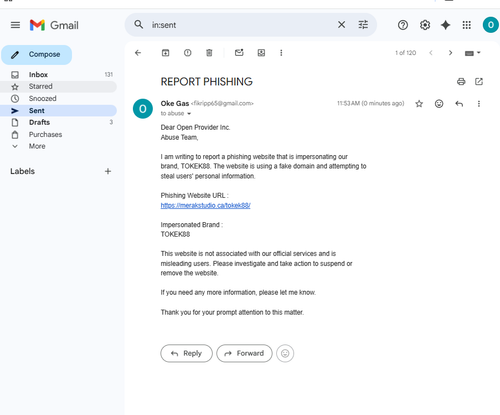Screen dimensions: 500x415
Task: Go to the newer conversation arrow
Action: (x=431, y=53)
